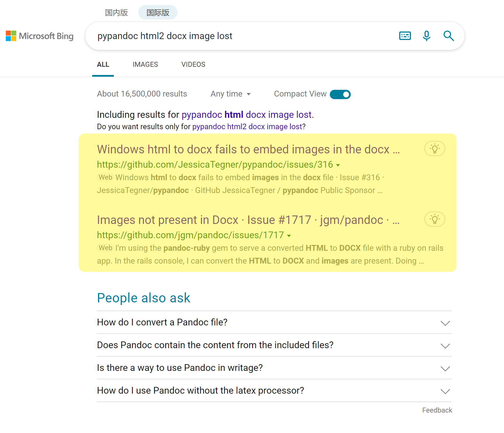
Task: Start voice search with the microphone icon
Action: point(426,36)
